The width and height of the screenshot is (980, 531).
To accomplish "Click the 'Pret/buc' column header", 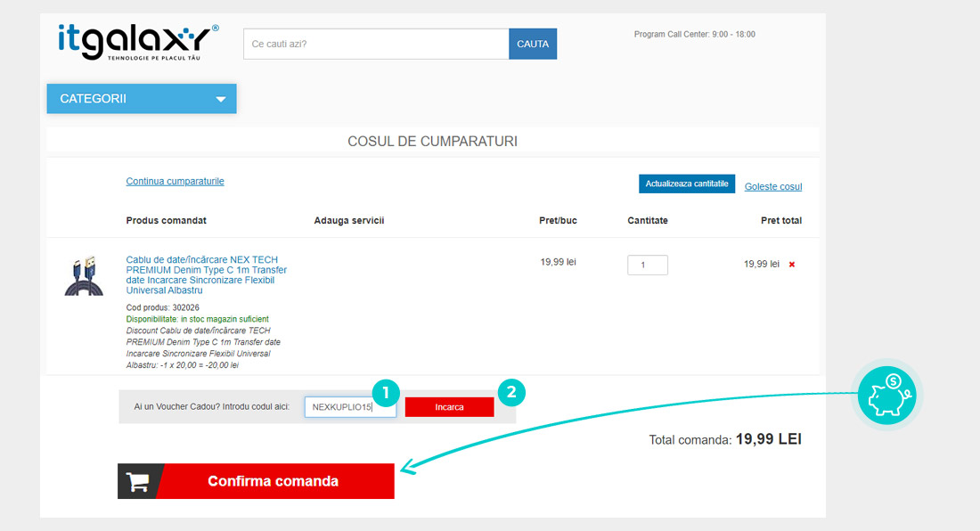I will (x=558, y=221).
